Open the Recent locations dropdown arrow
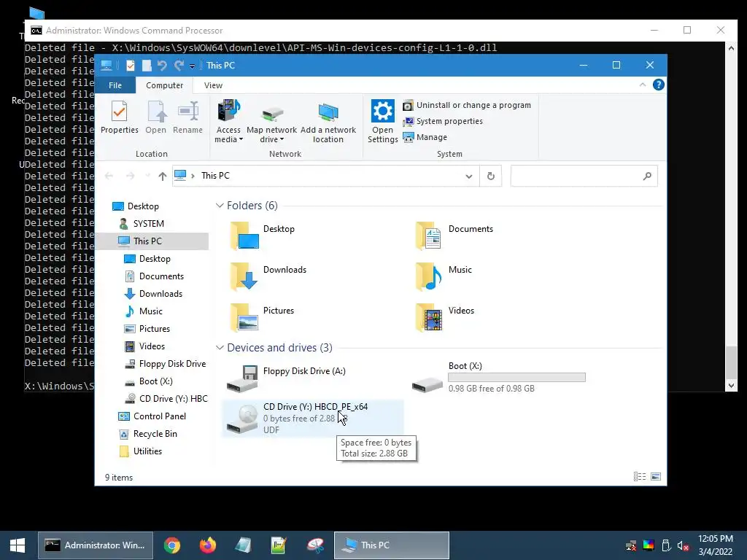The width and height of the screenshot is (747, 560). pos(147,176)
